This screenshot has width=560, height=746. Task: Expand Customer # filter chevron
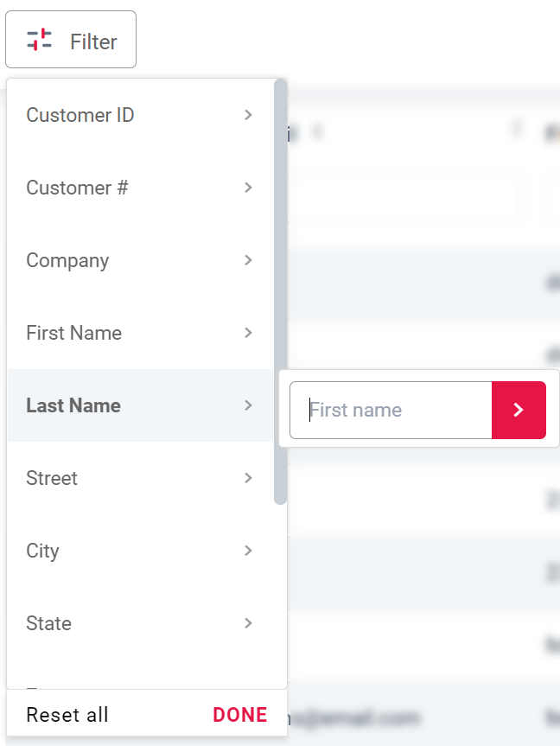pos(248,188)
